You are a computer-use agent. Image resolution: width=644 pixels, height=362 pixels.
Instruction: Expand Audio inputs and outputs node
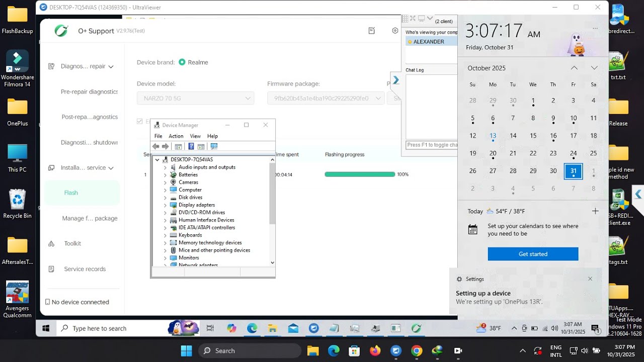click(165, 167)
